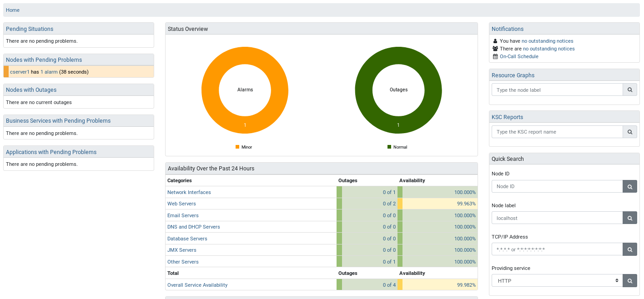Open the On-Call Schedule link
The height and width of the screenshot is (299, 644).
[x=519, y=57]
